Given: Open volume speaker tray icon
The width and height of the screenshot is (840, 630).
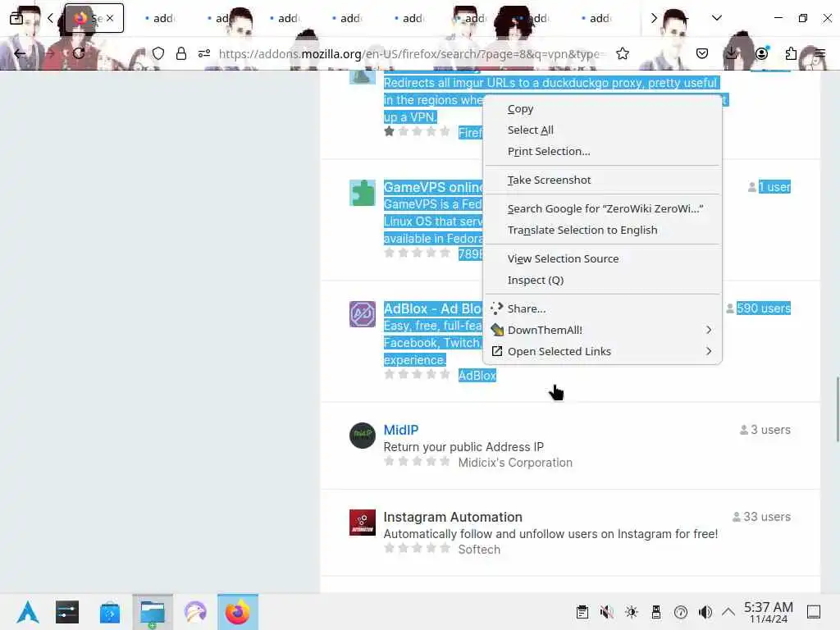Looking at the screenshot, I should click(705, 612).
